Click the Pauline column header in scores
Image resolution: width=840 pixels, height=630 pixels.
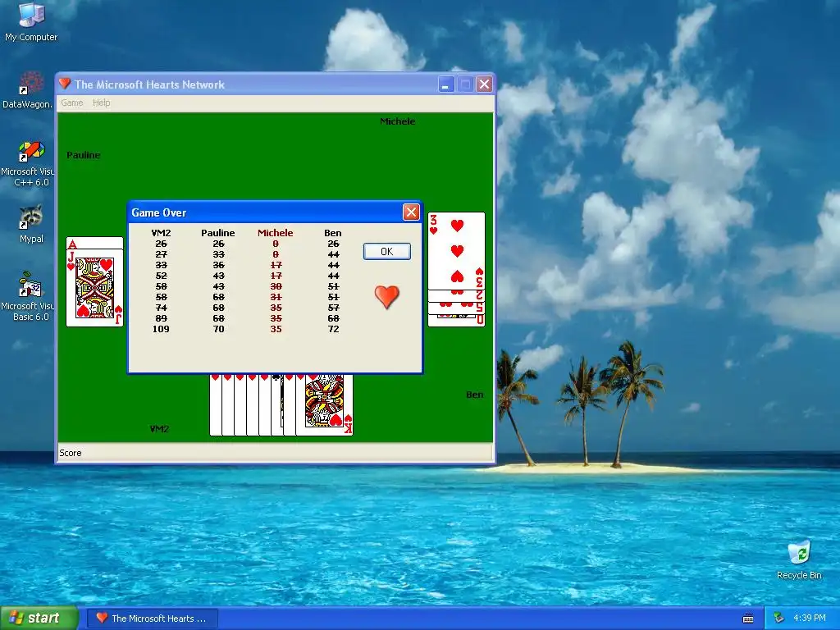[x=218, y=233]
